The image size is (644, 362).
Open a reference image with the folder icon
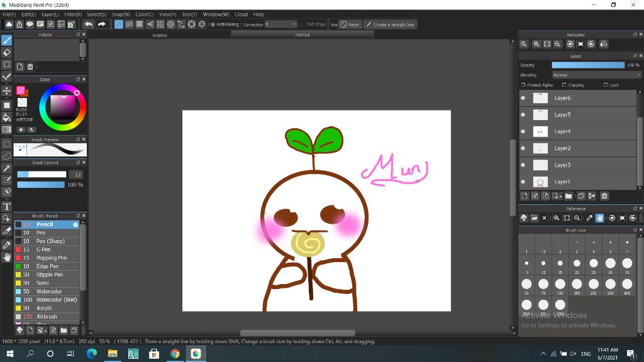pyautogui.click(x=534, y=218)
